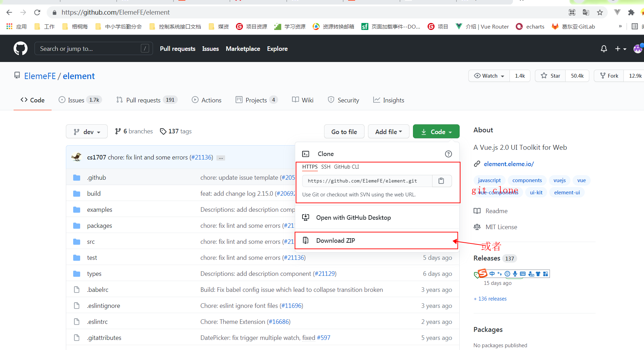Select the GitHub CLI clone option
The image size is (644, 350).
point(346,167)
